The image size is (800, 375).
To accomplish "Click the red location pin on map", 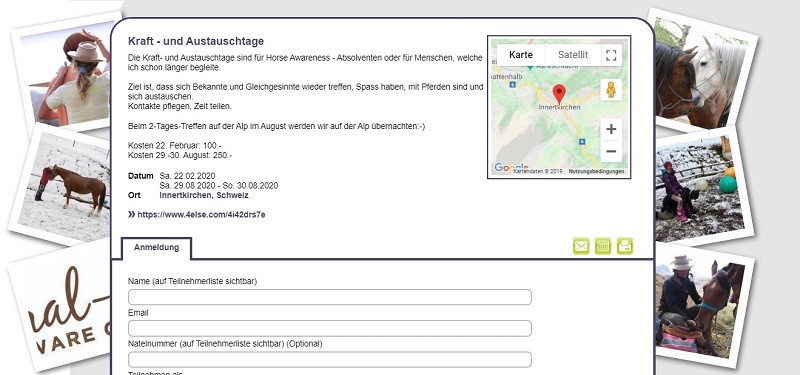I will pyautogui.click(x=559, y=95).
